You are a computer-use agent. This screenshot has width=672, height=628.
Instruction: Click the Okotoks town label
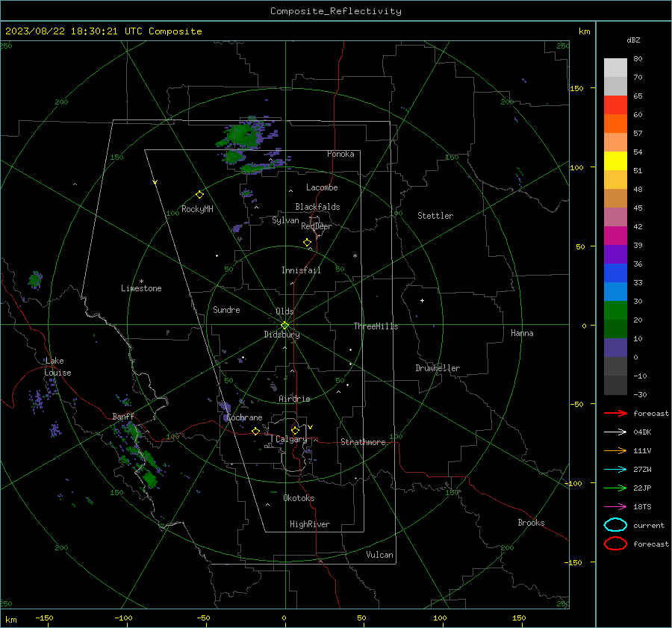coord(299,498)
